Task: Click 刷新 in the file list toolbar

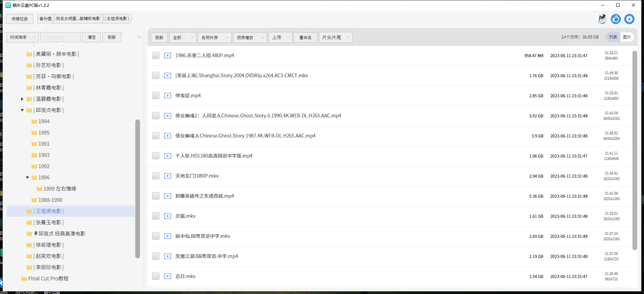Action: point(159,37)
